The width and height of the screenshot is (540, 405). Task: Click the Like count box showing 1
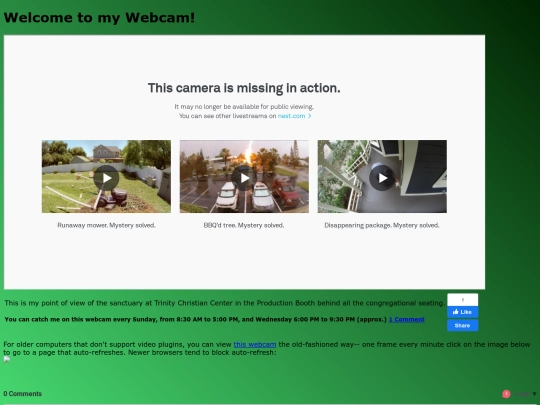[463, 300]
